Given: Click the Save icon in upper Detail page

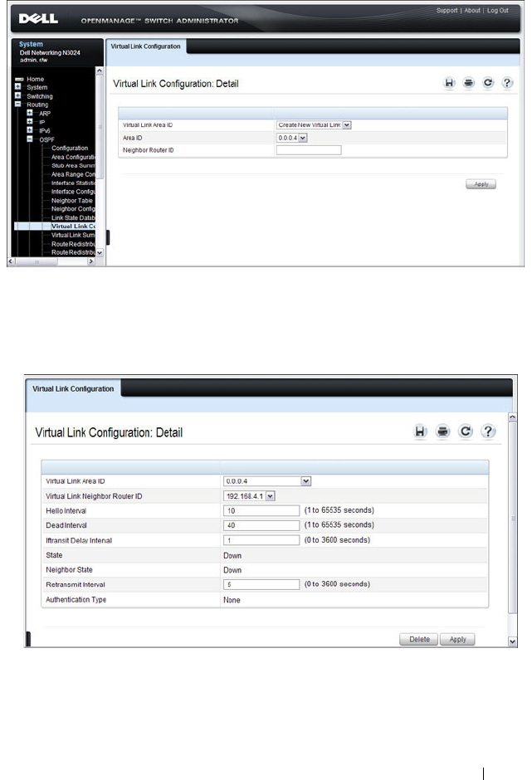Looking at the screenshot, I should click(x=449, y=83).
